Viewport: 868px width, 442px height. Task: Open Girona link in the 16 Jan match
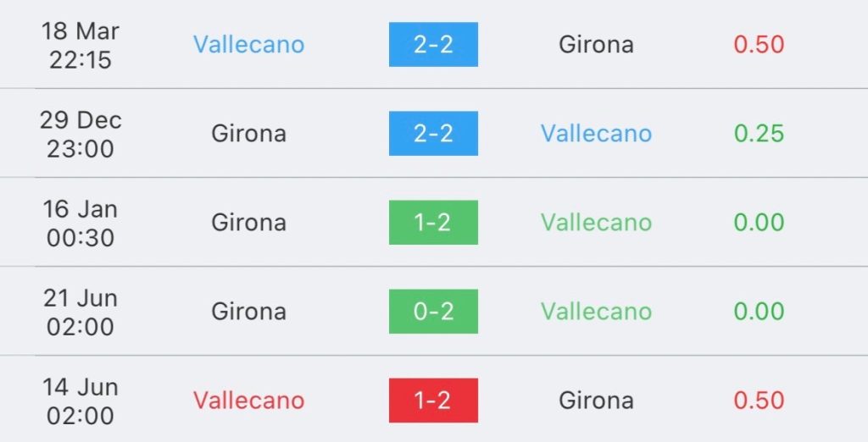pos(248,223)
